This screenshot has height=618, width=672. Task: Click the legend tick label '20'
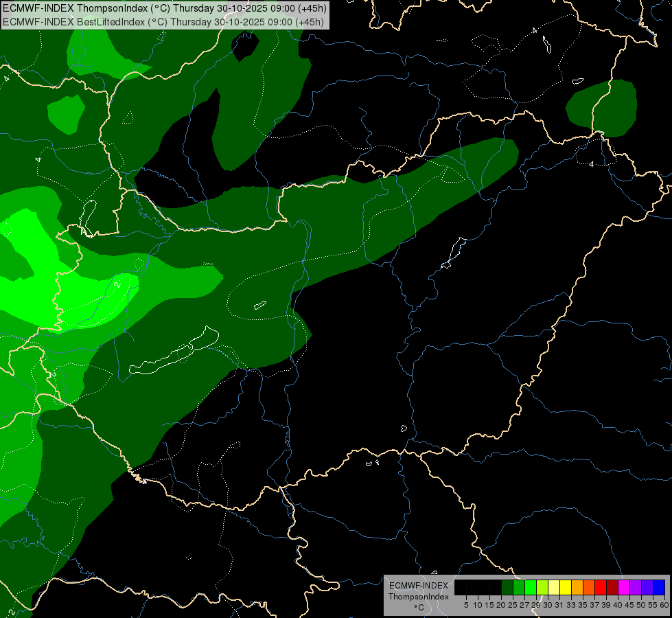click(x=501, y=605)
